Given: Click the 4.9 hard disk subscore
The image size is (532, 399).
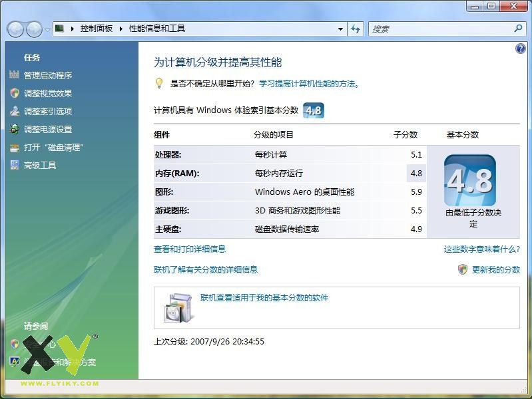Looking at the screenshot, I should pos(416,229).
